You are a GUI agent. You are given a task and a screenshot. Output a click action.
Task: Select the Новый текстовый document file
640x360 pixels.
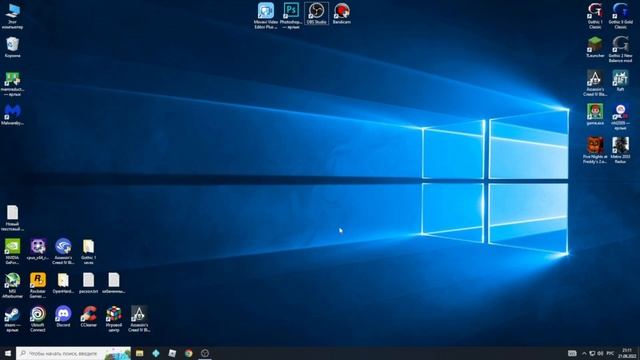12,218
